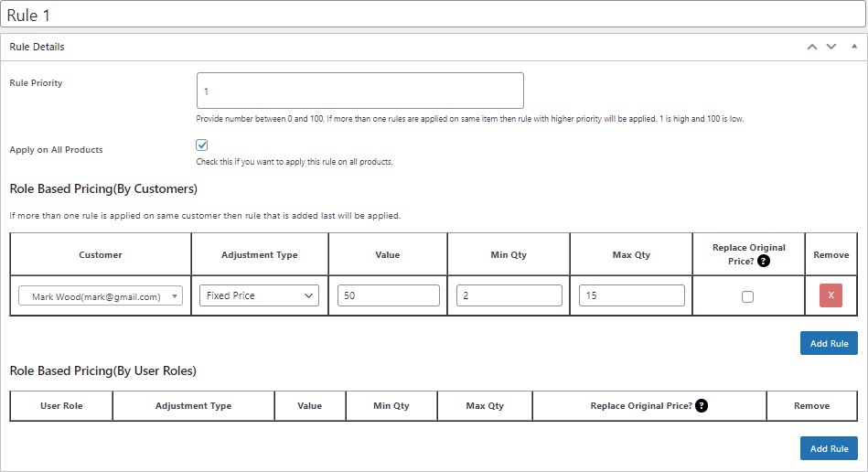The height and width of the screenshot is (472, 868).
Task: Add Rule under By Customers pricing
Action: [x=829, y=344]
